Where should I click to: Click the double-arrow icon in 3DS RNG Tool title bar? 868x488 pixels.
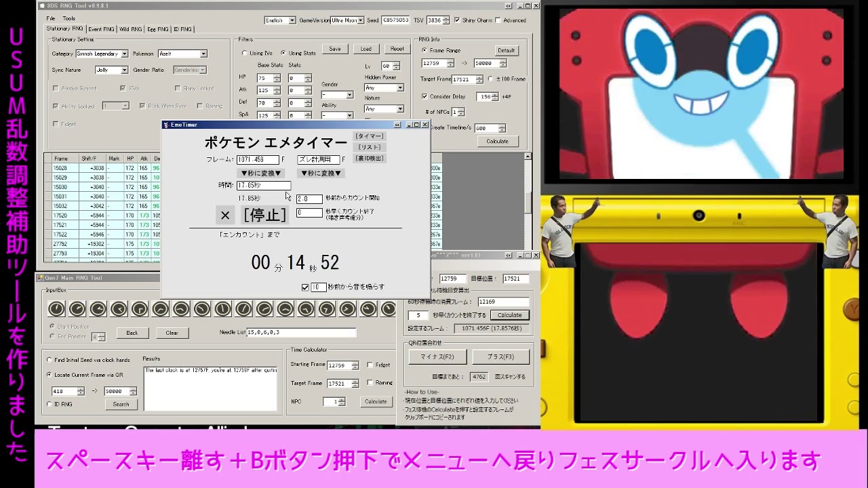pos(509,5)
